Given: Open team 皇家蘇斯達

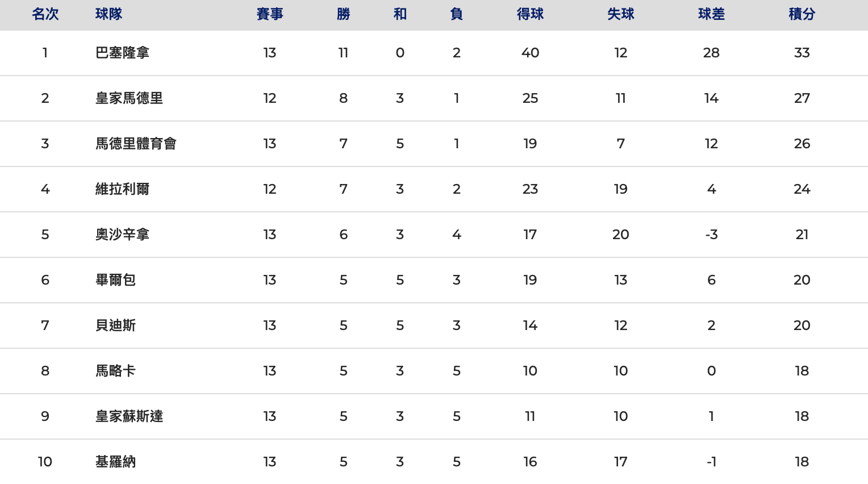Looking at the screenshot, I should [x=129, y=416].
